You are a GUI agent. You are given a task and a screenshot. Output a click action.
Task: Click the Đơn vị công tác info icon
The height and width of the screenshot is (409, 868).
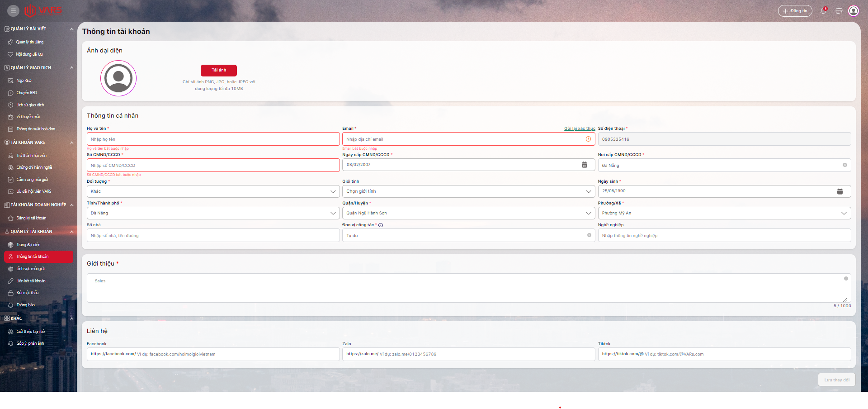pyautogui.click(x=381, y=225)
